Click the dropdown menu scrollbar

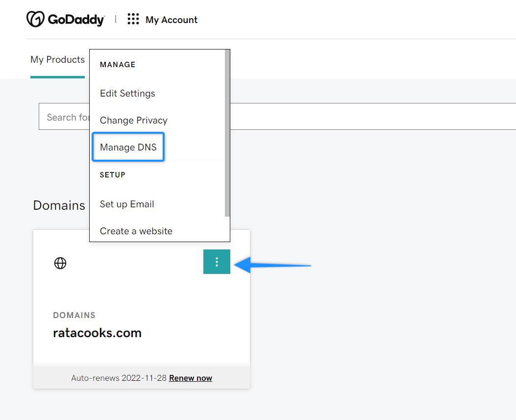click(227, 132)
